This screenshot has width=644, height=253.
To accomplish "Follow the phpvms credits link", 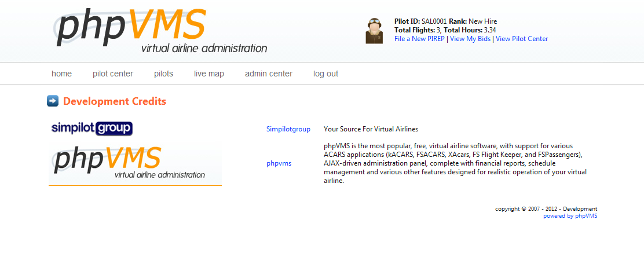I will [279, 163].
